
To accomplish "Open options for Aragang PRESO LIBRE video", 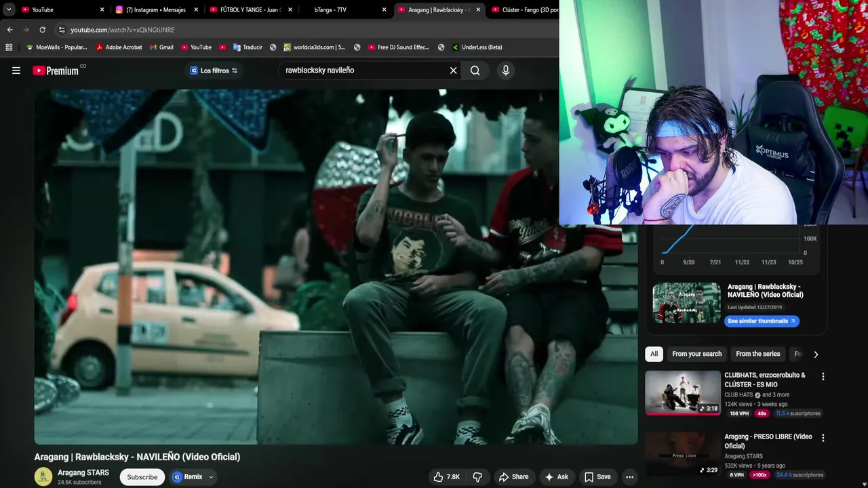I will click(x=823, y=438).
